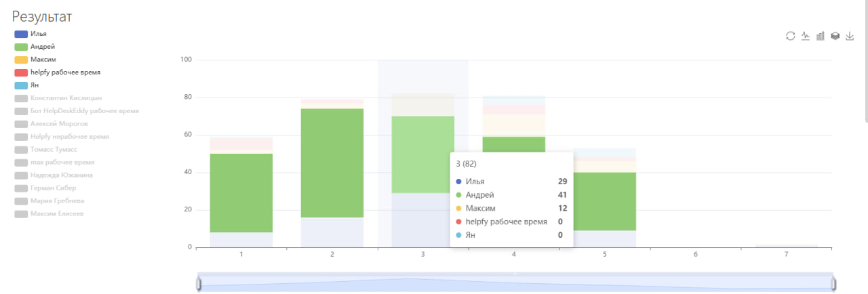Enable the Надежда Южанина series
The width and height of the screenshot is (868, 294).
[x=21, y=175]
